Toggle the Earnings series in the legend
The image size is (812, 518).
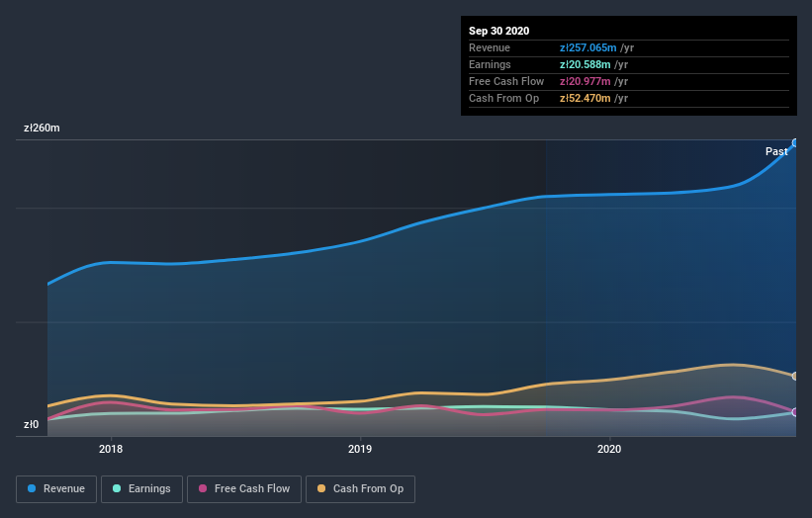click(141, 489)
